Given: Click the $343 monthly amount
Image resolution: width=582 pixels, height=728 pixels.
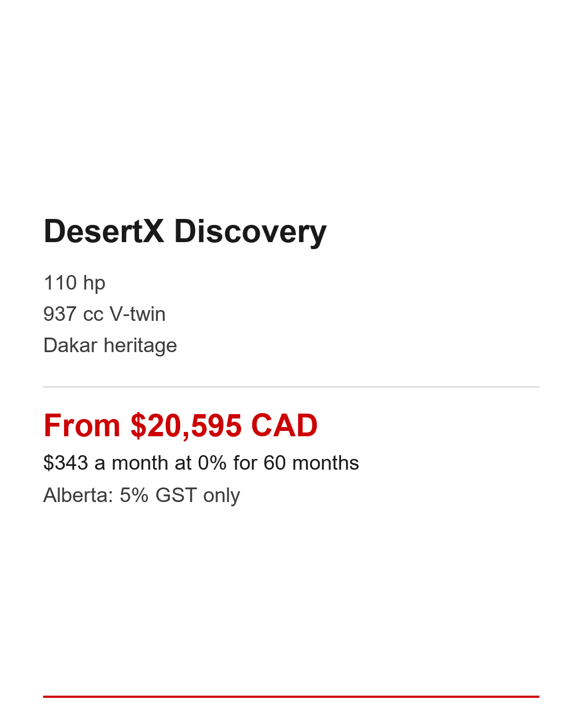Looking at the screenshot, I should pyautogui.click(x=65, y=463).
